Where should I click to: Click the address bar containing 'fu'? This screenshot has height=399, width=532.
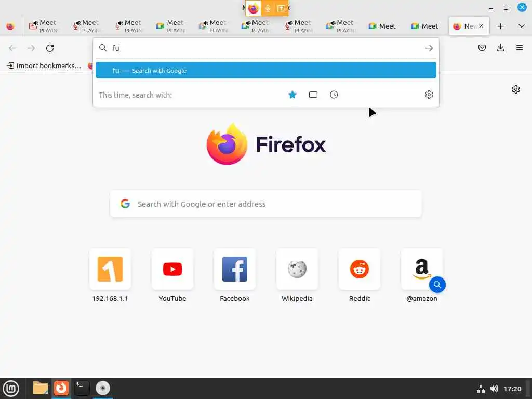click(x=267, y=48)
